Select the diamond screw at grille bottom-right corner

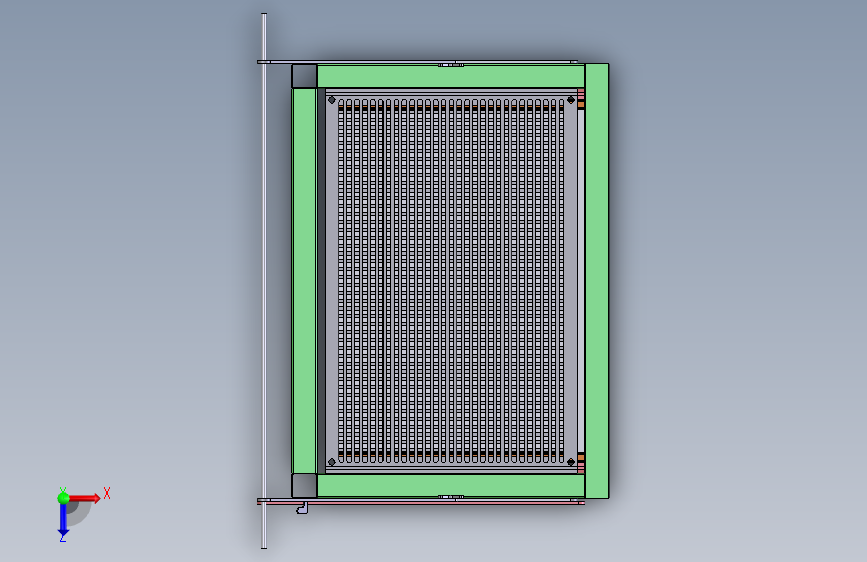(x=571, y=462)
